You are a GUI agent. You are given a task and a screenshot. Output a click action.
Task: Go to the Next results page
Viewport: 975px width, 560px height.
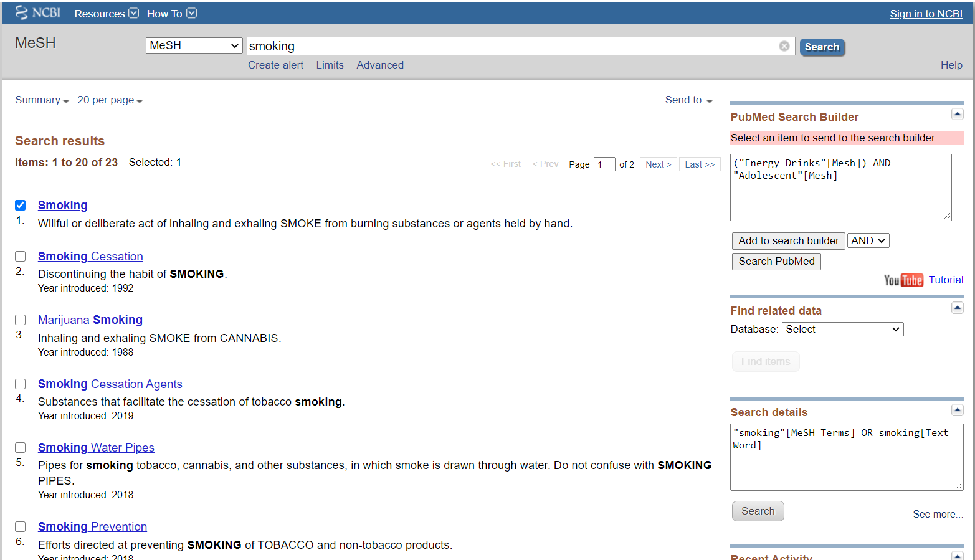click(658, 164)
